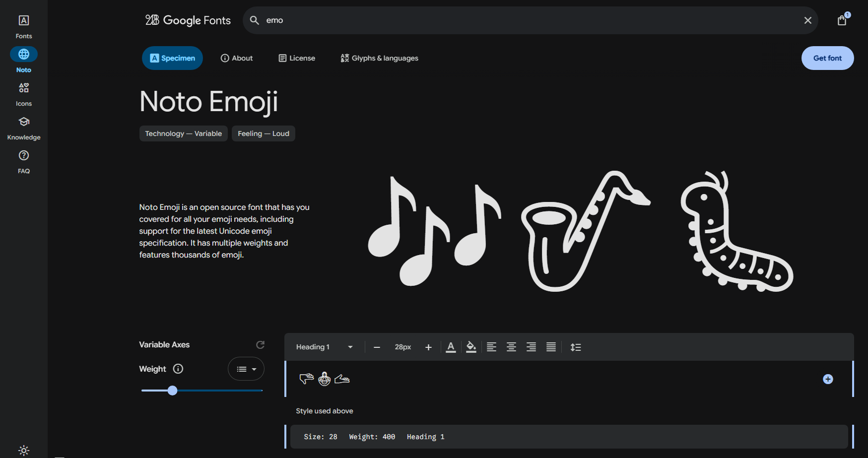
Task: Show Weight axis info
Action: [178, 369]
